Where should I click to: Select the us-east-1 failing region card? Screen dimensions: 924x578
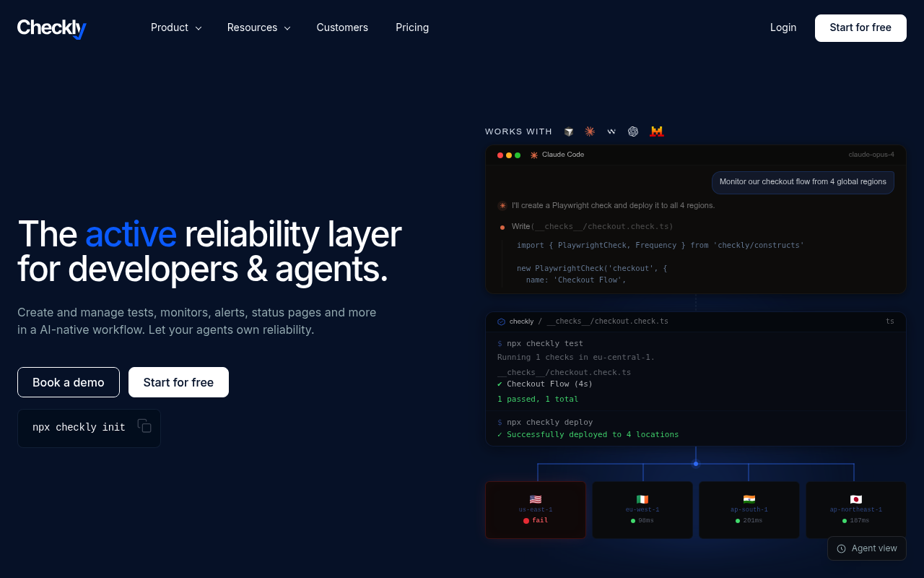[x=536, y=510]
